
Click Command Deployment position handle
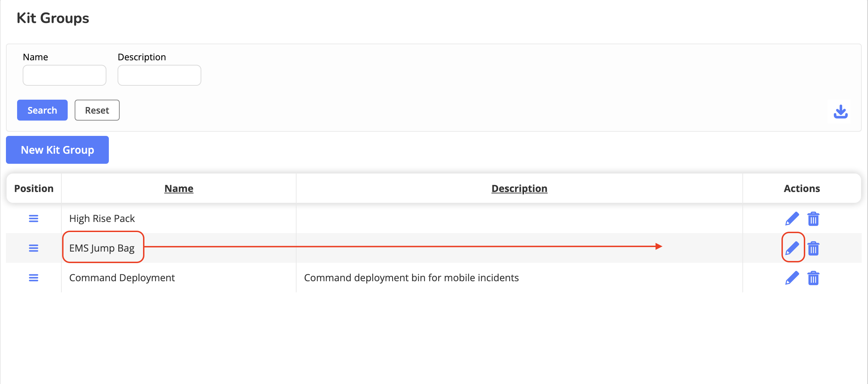(33, 278)
